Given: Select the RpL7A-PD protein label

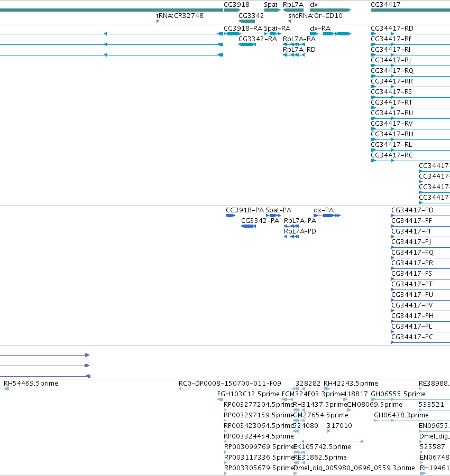Looking at the screenshot, I should click(300, 231).
